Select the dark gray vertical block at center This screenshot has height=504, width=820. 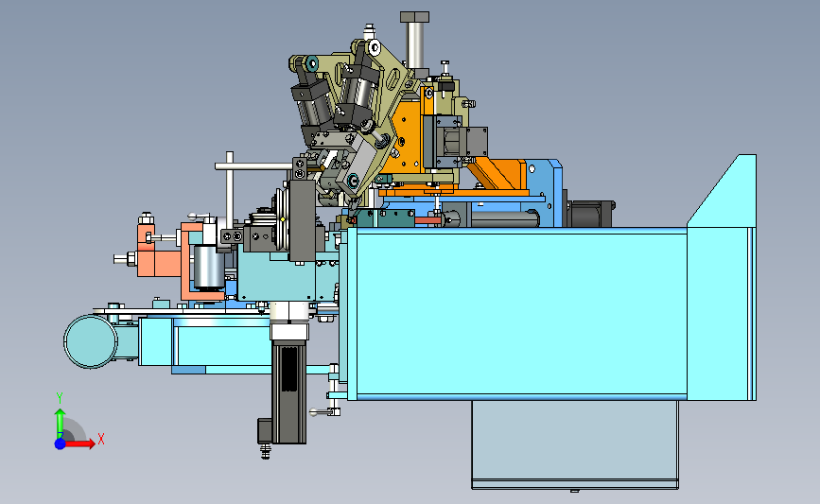coord(303,220)
